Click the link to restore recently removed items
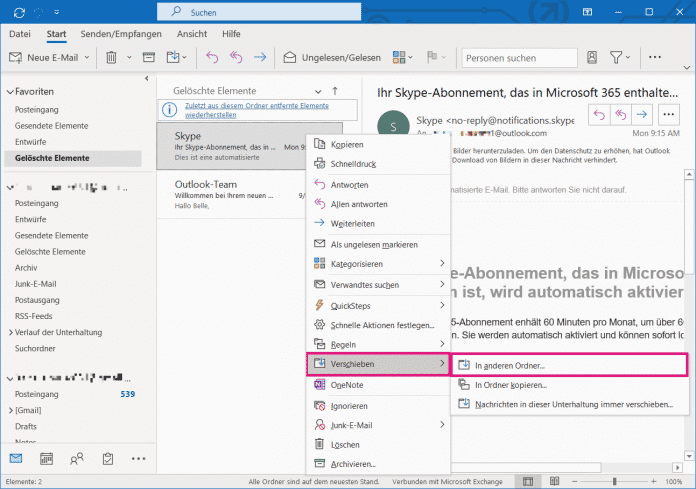The height and width of the screenshot is (489, 696). tap(257, 110)
